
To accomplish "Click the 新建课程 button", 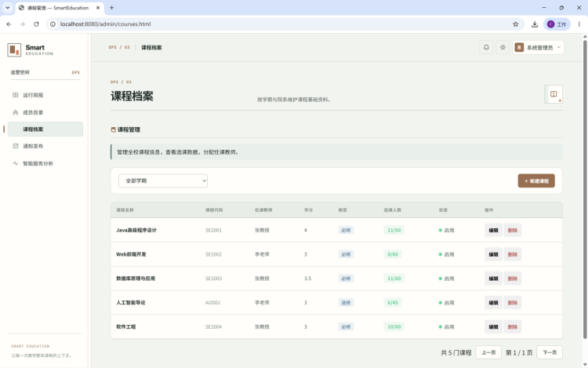I will tap(536, 180).
